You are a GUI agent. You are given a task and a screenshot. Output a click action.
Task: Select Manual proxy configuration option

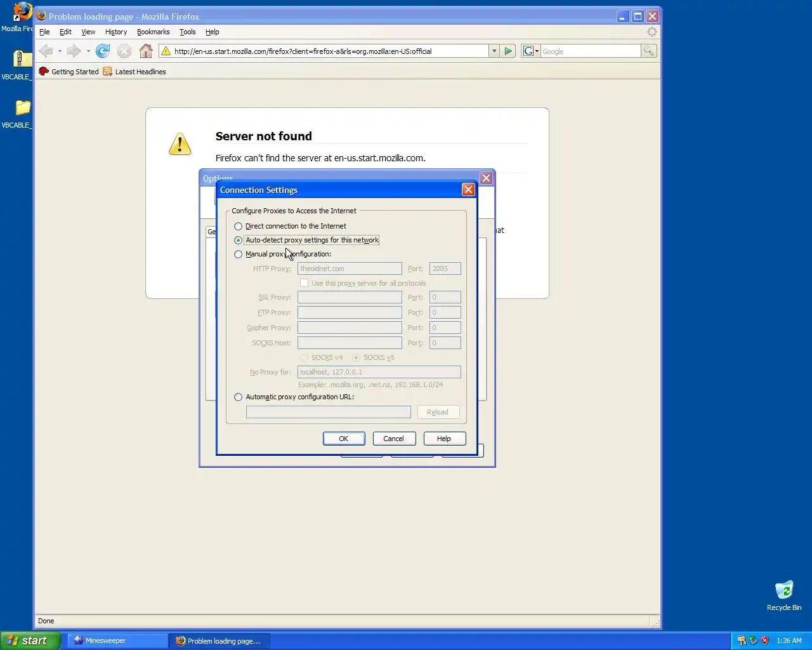pos(239,254)
